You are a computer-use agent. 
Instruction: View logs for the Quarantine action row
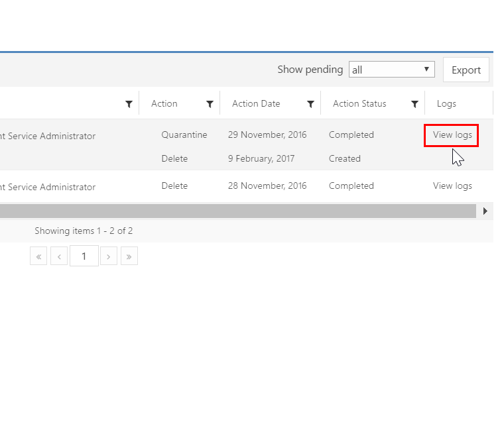(x=452, y=135)
